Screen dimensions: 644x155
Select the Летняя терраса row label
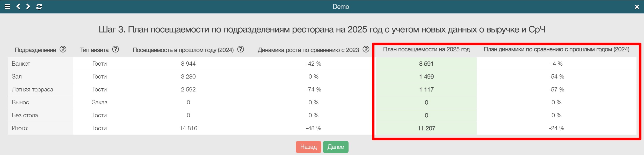pyautogui.click(x=32, y=90)
